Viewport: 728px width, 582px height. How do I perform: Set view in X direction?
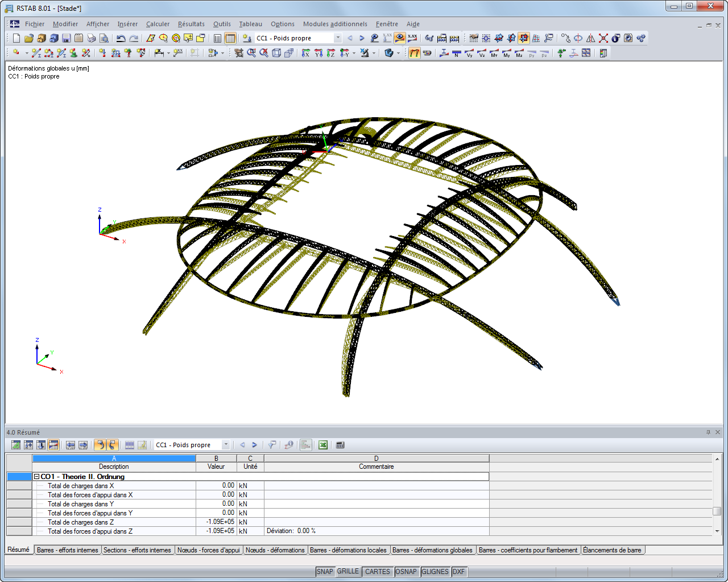(306, 53)
